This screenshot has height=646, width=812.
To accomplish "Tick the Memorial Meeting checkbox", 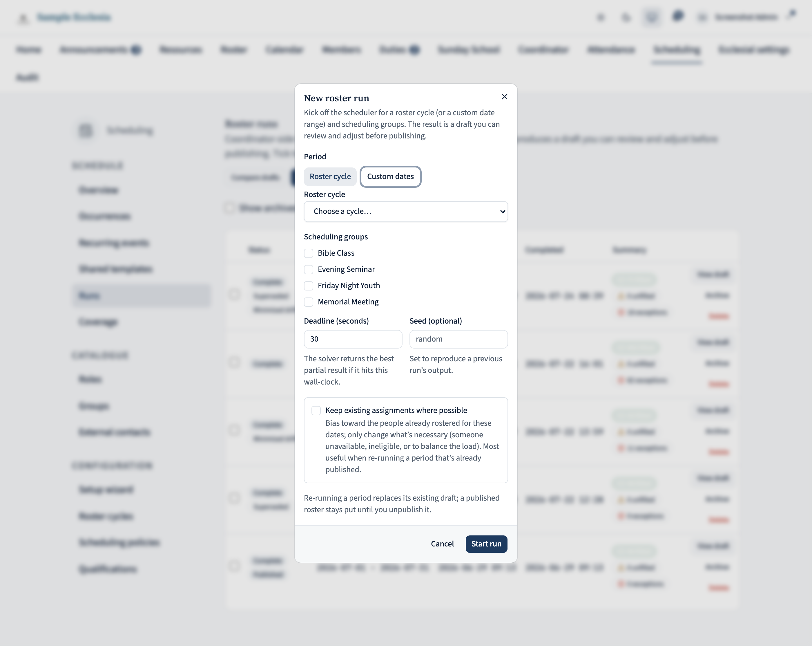I will [x=309, y=302].
